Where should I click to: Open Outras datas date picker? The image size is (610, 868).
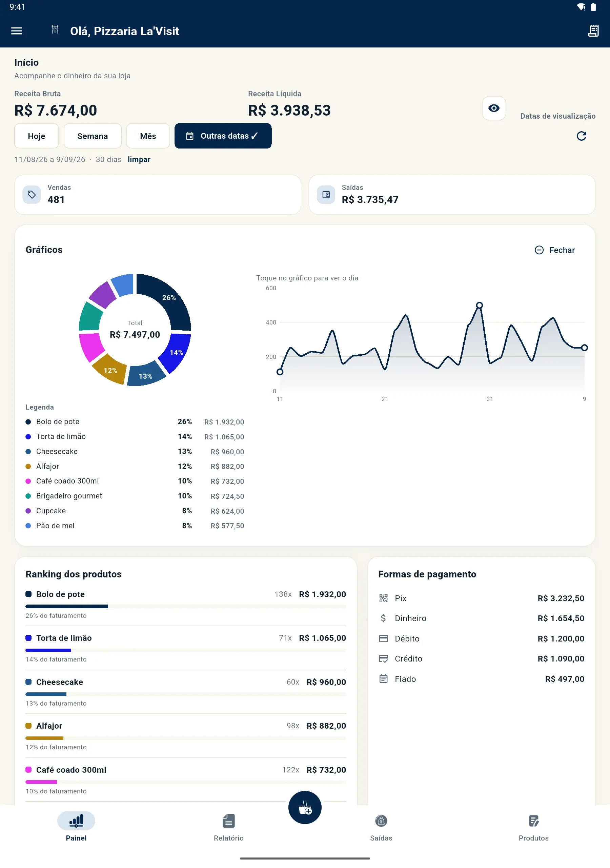[x=223, y=136]
